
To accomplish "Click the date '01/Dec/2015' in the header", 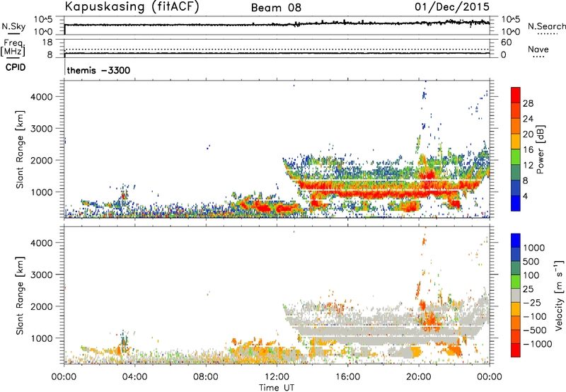I will (452, 6).
